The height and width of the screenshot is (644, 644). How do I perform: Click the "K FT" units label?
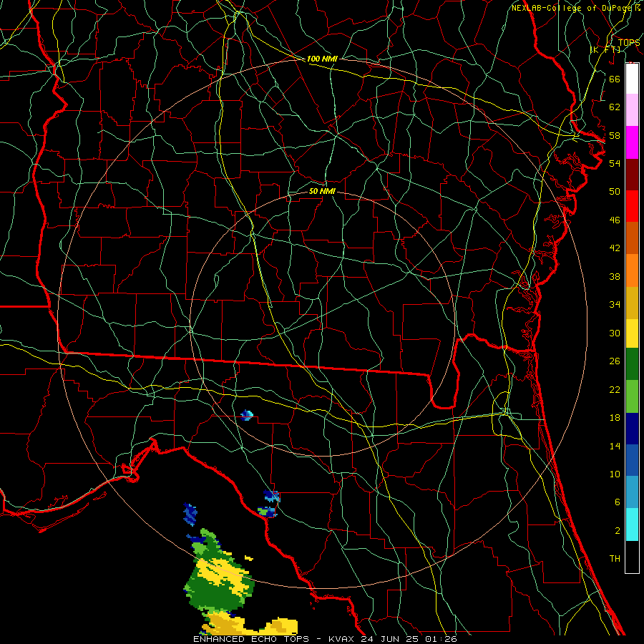(605, 49)
